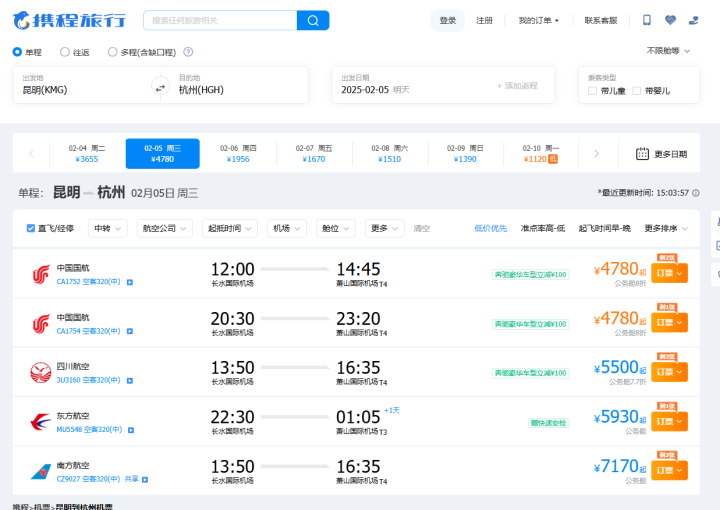Select the 02-07 Friday ¥1670 date tab
The height and width of the screenshot is (510, 720).
[x=314, y=154]
